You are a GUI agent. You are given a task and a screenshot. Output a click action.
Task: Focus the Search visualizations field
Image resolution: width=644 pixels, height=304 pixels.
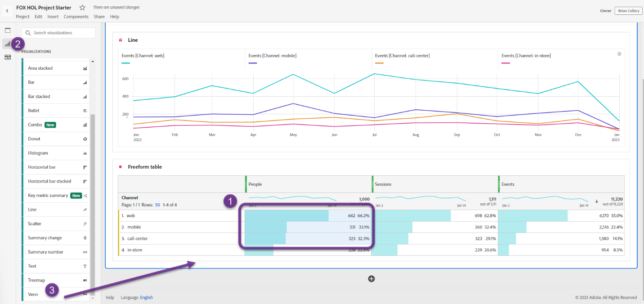[x=58, y=33]
